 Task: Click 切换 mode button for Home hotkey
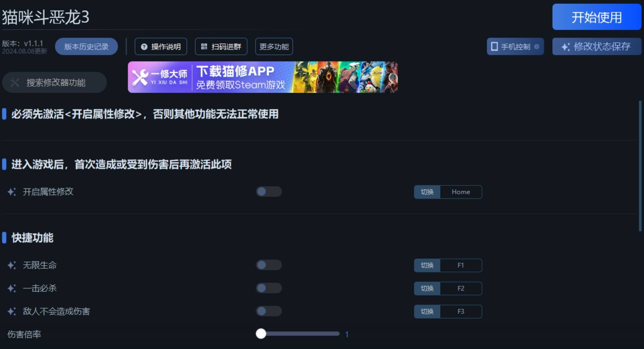pyautogui.click(x=427, y=192)
